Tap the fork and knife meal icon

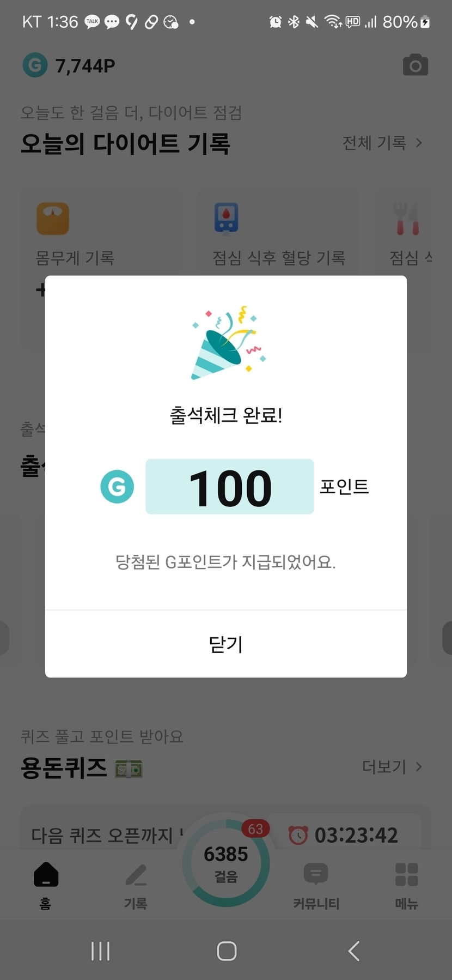pos(407,219)
